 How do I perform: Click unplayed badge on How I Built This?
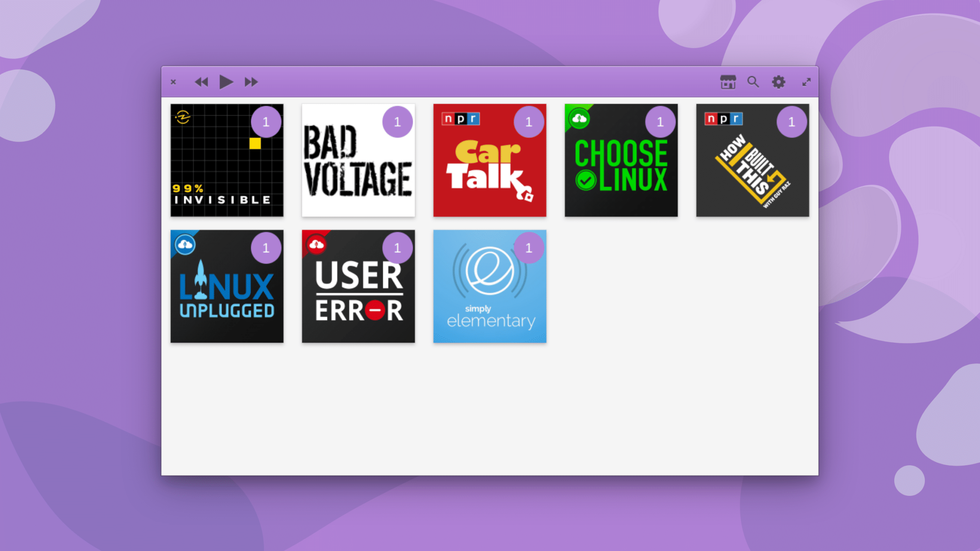coord(792,122)
